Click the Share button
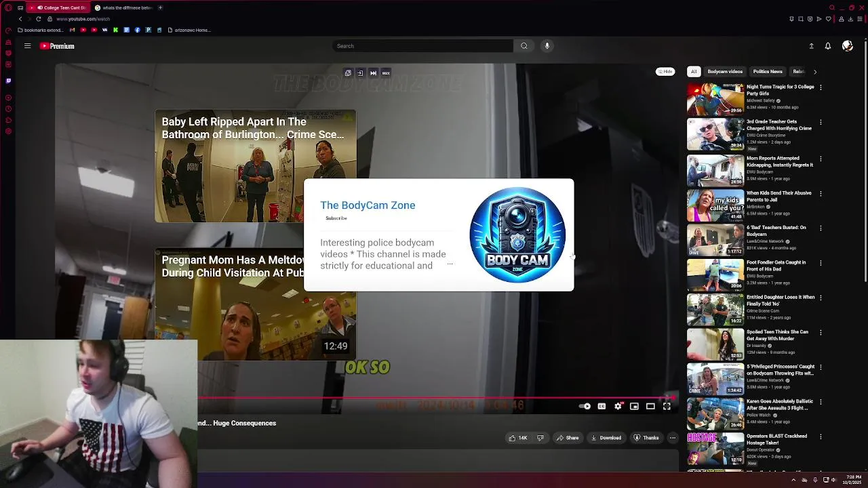This screenshot has width=868, height=488. click(x=568, y=438)
